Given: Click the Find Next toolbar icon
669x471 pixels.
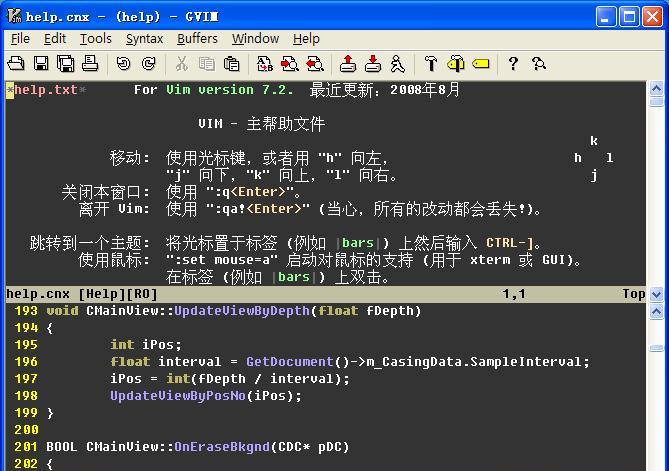Looking at the screenshot, I should pyautogui.click(x=290, y=64).
